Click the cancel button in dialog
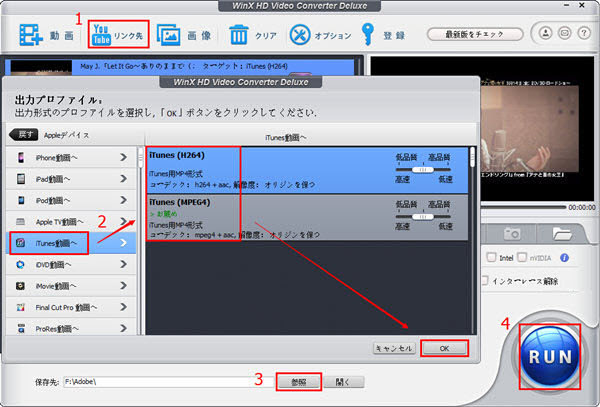Screen dimensions: 600x407 [x=394, y=348]
